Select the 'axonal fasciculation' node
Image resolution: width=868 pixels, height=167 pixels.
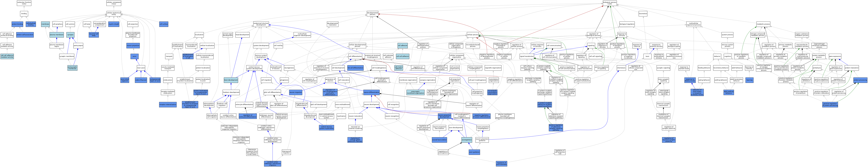[x=439, y=140]
